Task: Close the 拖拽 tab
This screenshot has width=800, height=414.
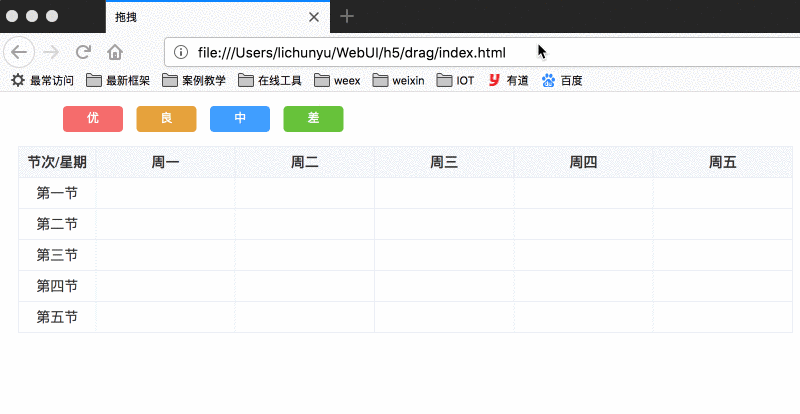Action: (x=314, y=17)
